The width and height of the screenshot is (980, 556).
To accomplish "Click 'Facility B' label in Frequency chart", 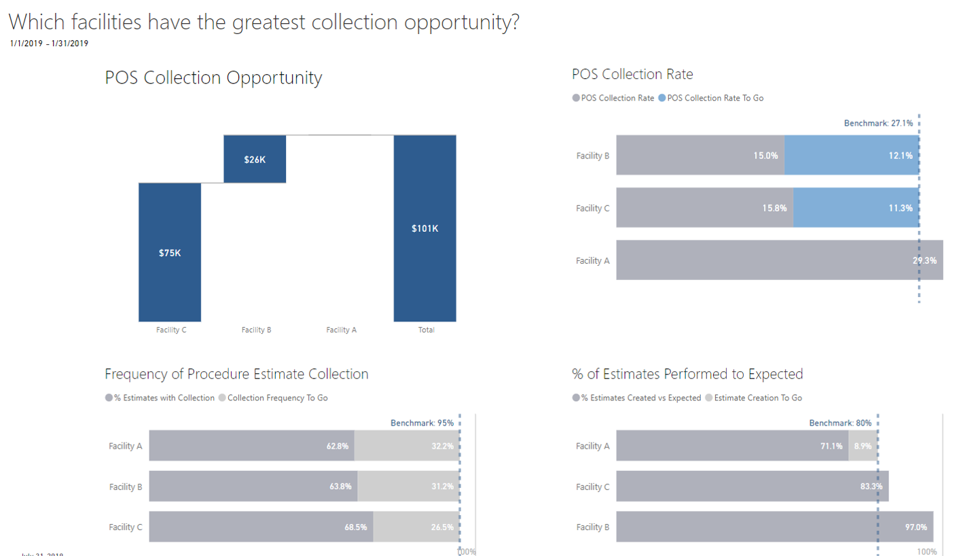I will 125,487.
